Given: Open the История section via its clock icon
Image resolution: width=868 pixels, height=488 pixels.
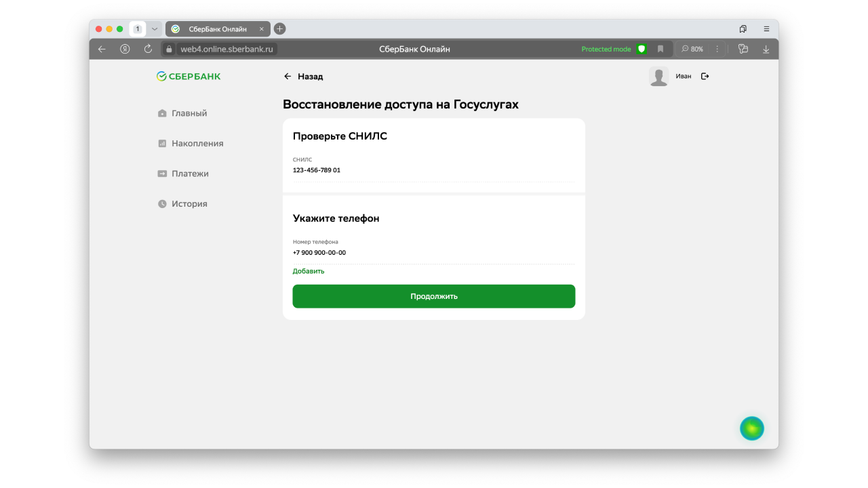Looking at the screenshot, I should tap(161, 203).
